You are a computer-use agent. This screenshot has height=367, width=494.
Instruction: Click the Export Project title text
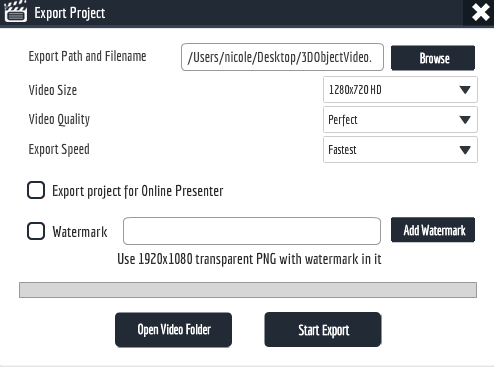click(x=70, y=13)
